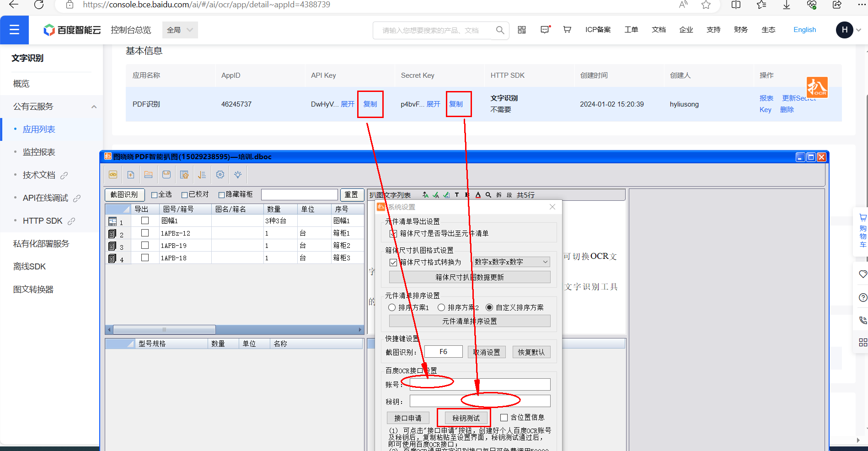Expand the H user account menu

(x=849, y=30)
